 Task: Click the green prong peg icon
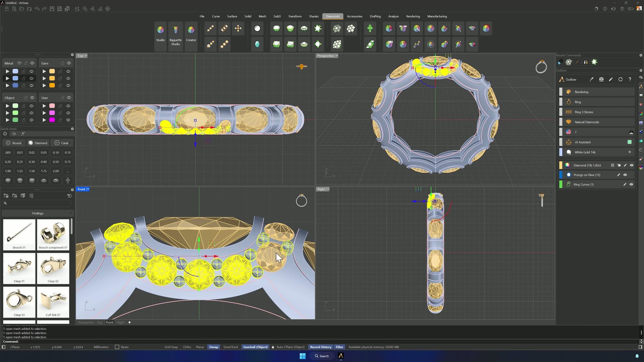pyautogui.click(x=370, y=29)
